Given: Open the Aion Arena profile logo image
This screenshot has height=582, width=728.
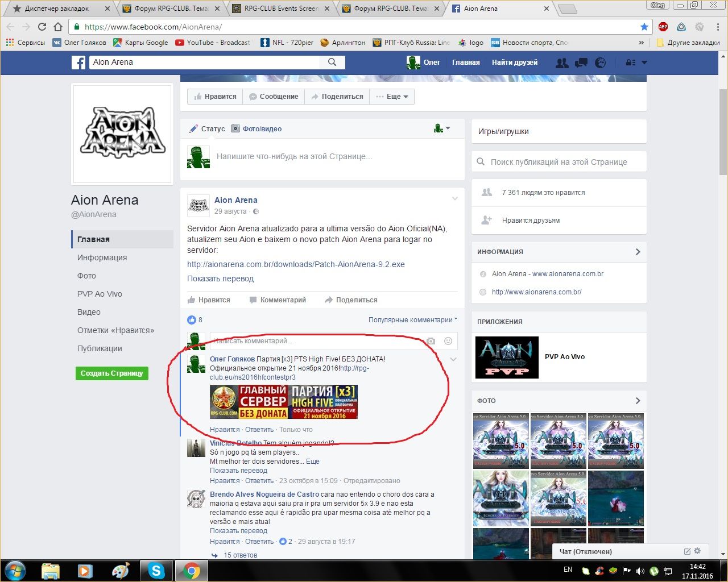Looking at the screenshot, I should tap(122, 134).
